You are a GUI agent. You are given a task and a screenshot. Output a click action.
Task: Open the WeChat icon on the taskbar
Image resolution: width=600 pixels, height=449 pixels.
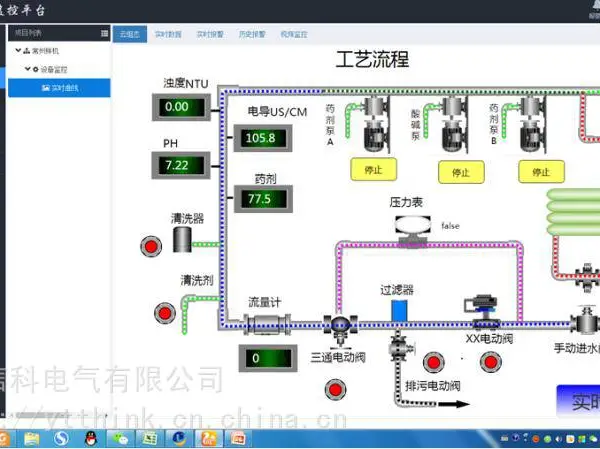click(120, 439)
